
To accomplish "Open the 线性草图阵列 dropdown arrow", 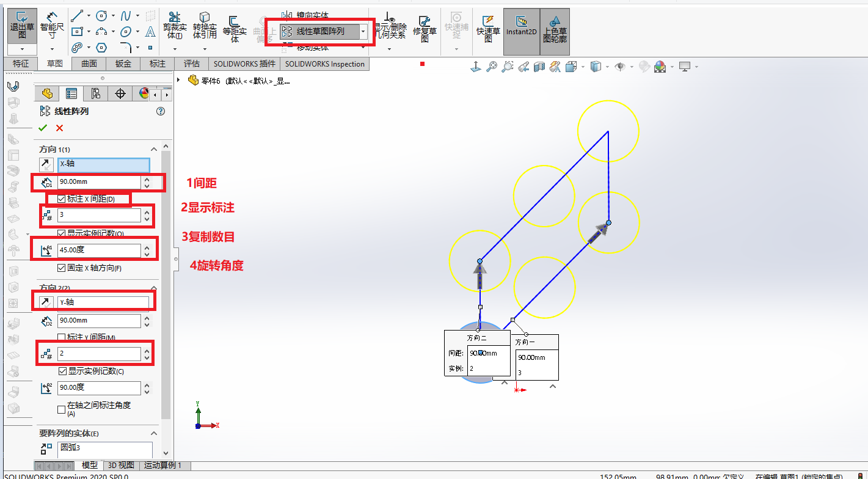I will click(x=363, y=31).
